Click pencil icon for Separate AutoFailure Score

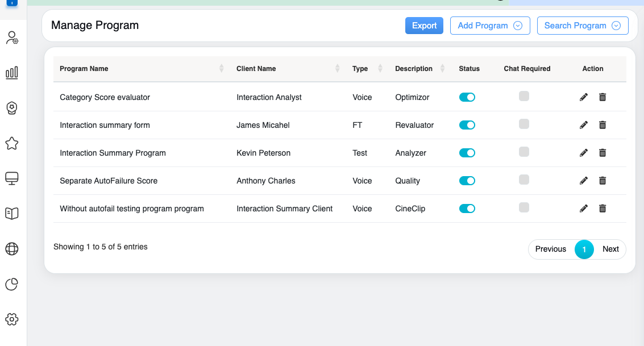coord(583,181)
